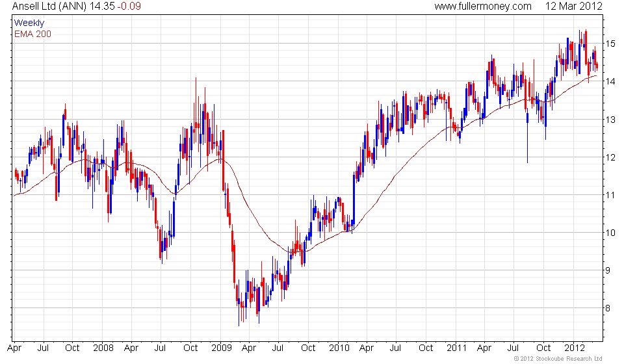The image size is (637, 364).
Task: Click the '13' price axis label
Action: click(x=610, y=120)
